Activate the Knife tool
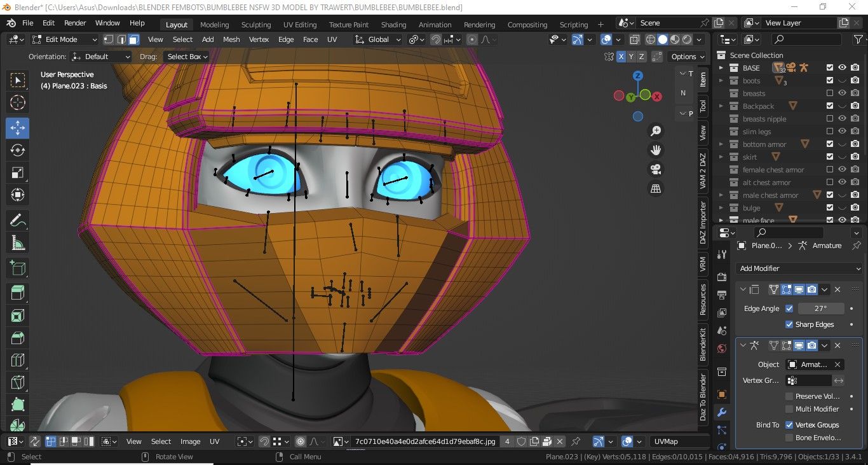Image resolution: width=868 pixels, height=465 pixels. [18, 384]
